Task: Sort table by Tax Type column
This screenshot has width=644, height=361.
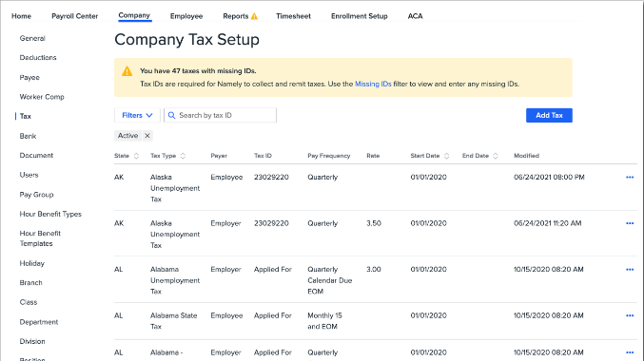Action: click(183, 156)
